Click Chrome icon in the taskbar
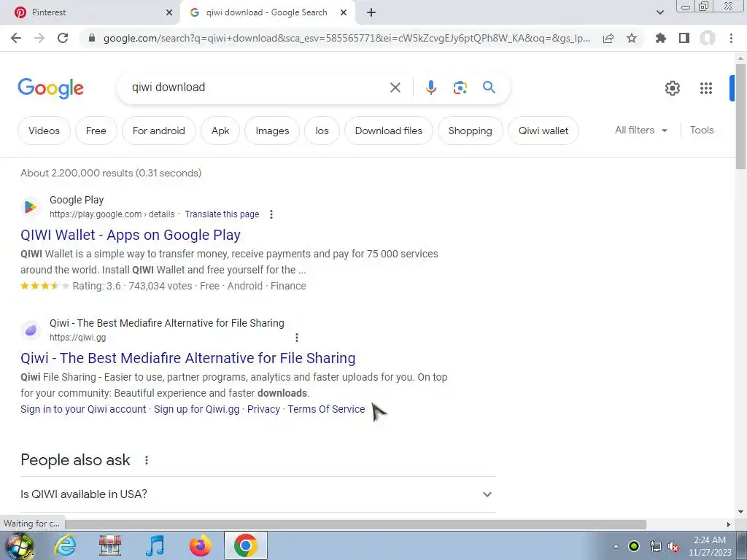The image size is (747, 560). tap(245, 545)
